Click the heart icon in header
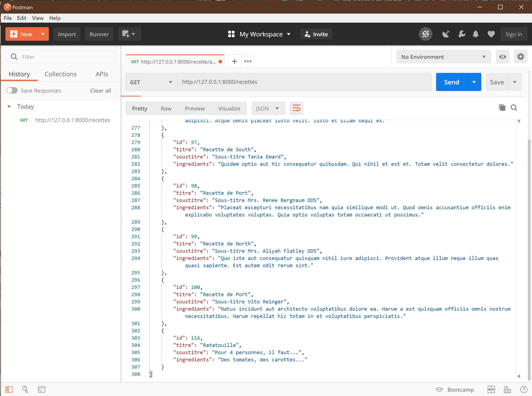532x396 pixels. click(491, 34)
